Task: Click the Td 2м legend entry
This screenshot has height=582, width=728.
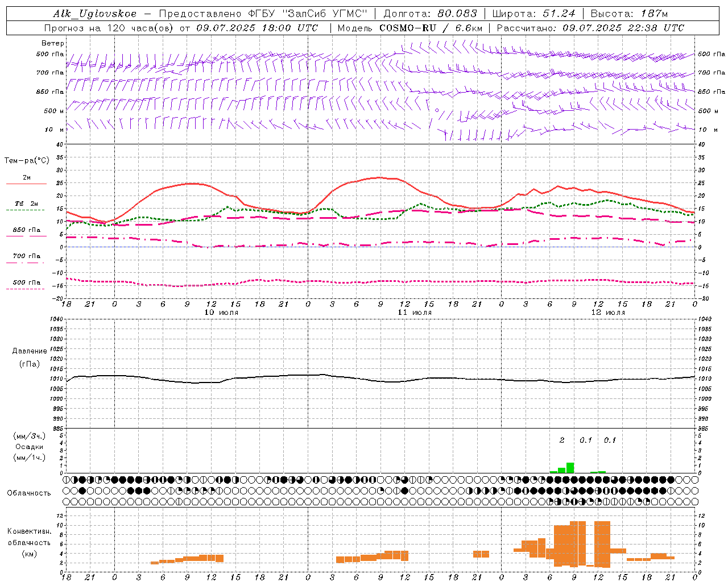Action: click(27, 203)
